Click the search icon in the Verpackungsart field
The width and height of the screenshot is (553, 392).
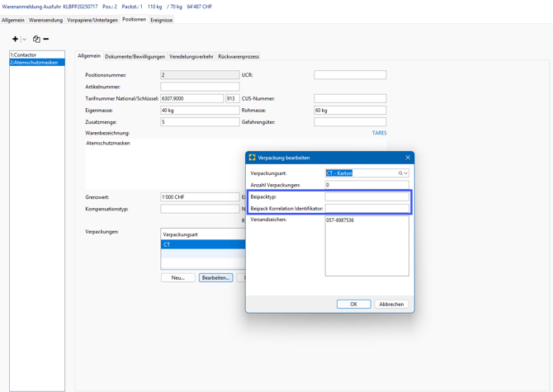400,173
